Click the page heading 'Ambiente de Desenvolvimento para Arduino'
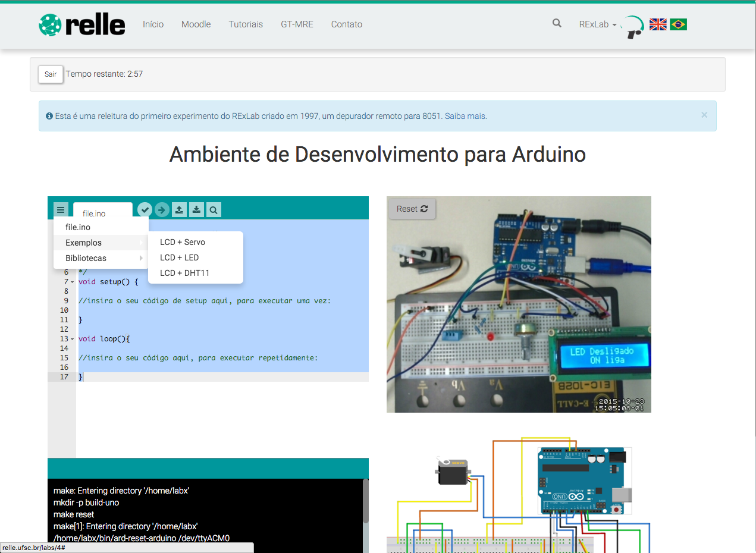This screenshot has height=553, width=756. [378, 155]
